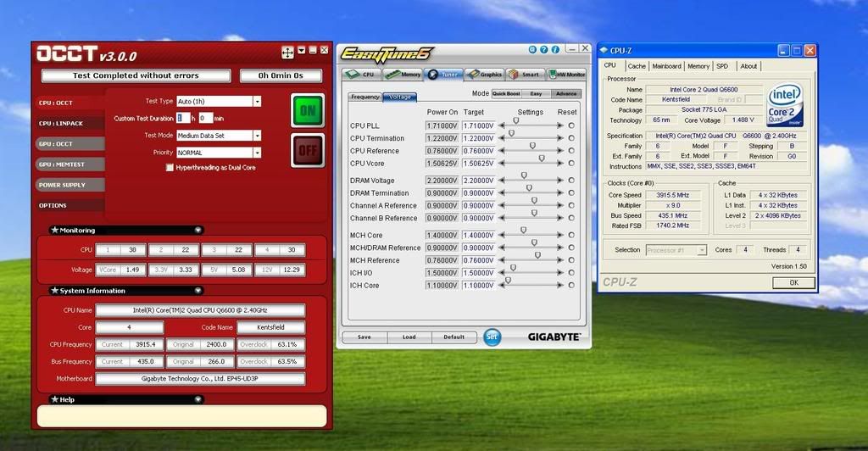Open the Priority dropdown
Screen dimensions: 868x451
(x=257, y=153)
